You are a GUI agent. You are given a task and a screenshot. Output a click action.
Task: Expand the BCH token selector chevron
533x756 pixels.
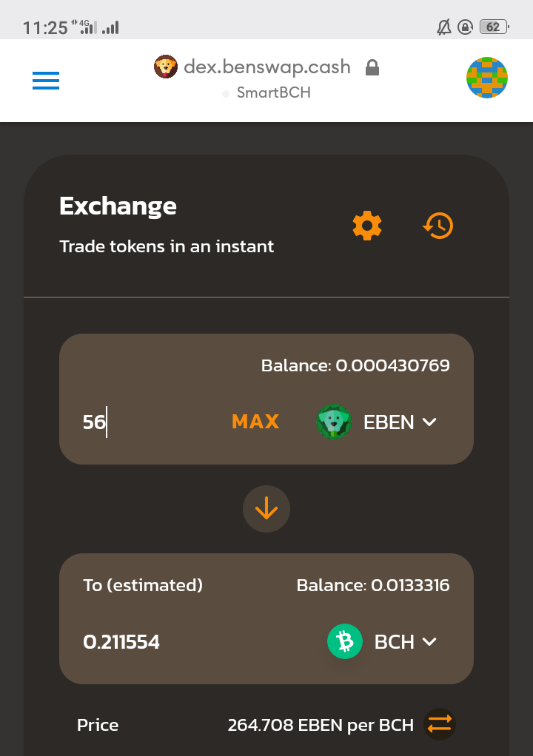click(429, 642)
